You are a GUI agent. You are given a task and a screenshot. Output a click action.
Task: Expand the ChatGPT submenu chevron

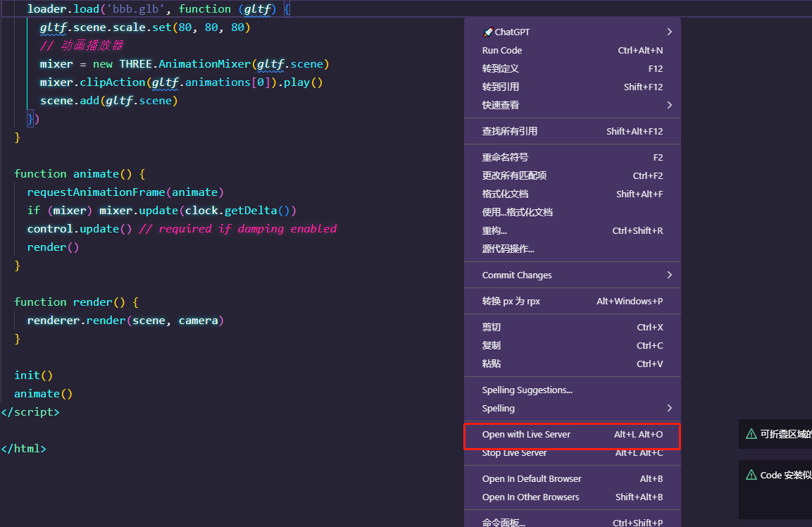669,32
